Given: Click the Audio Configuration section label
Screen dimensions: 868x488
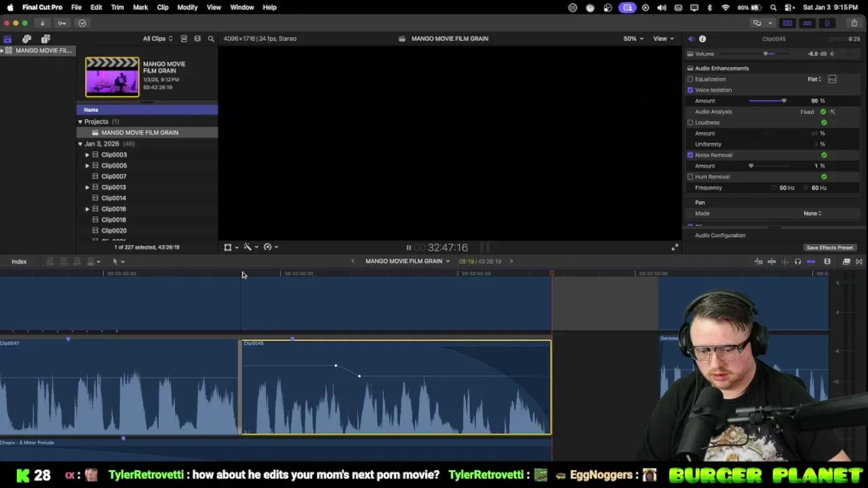Looking at the screenshot, I should pyautogui.click(x=719, y=235).
